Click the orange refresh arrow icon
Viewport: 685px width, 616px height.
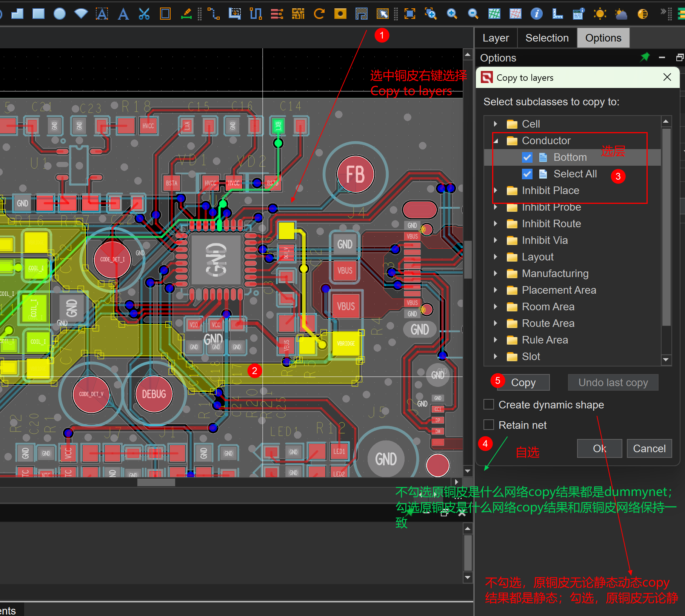319,14
